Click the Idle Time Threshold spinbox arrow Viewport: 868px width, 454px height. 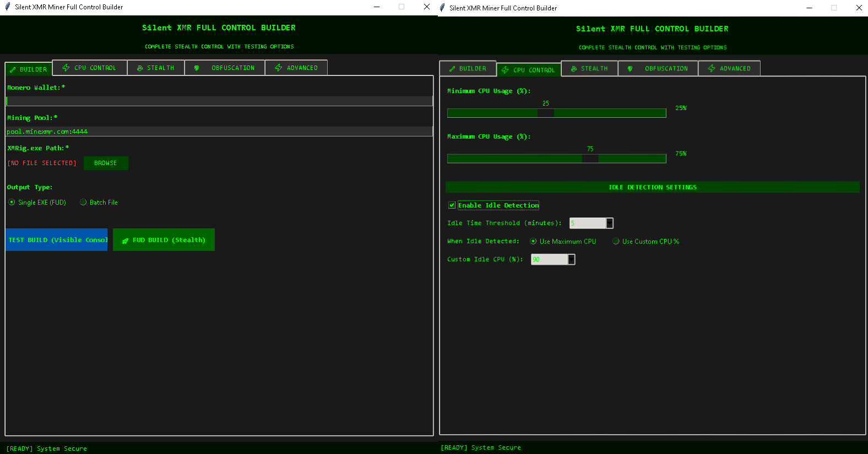[x=610, y=223]
